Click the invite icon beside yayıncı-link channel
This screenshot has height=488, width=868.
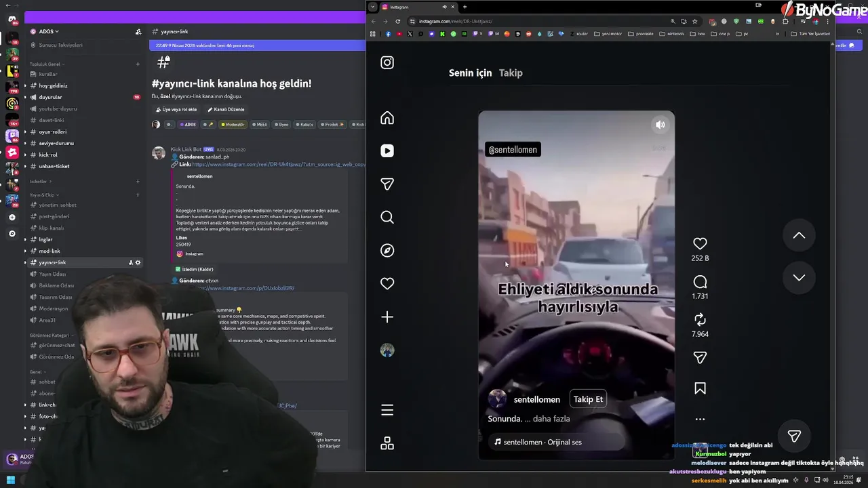click(131, 262)
